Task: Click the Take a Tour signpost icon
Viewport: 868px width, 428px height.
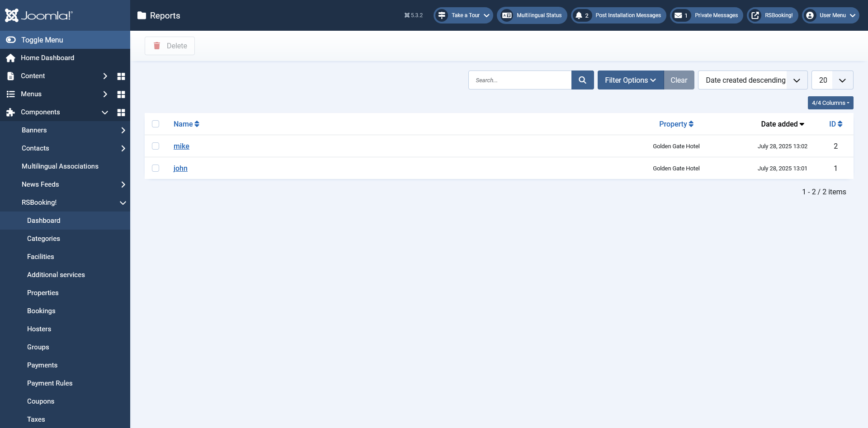Action: tap(442, 15)
